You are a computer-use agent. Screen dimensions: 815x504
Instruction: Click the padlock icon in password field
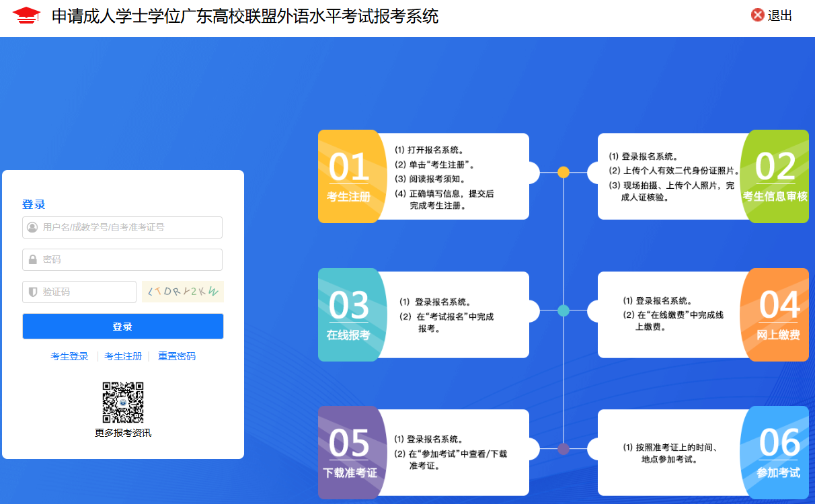tap(32, 259)
